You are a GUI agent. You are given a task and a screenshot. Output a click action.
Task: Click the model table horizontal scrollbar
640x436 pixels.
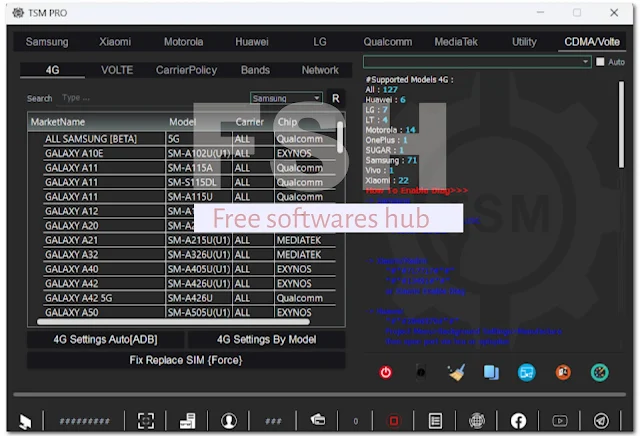173,322
